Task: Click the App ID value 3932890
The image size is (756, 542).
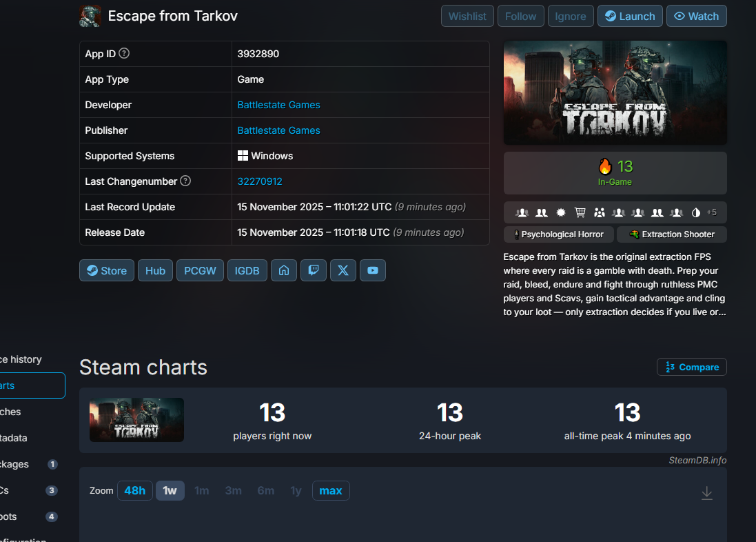Action: [258, 54]
